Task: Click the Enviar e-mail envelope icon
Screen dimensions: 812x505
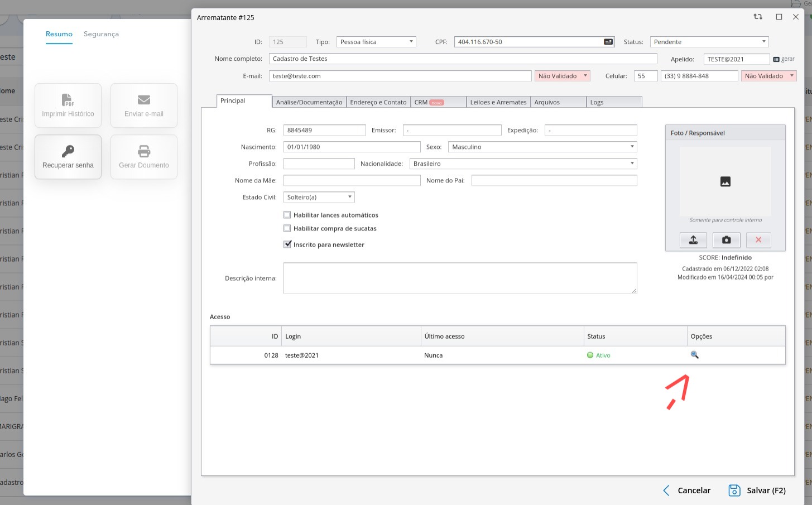Action: pyautogui.click(x=144, y=100)
